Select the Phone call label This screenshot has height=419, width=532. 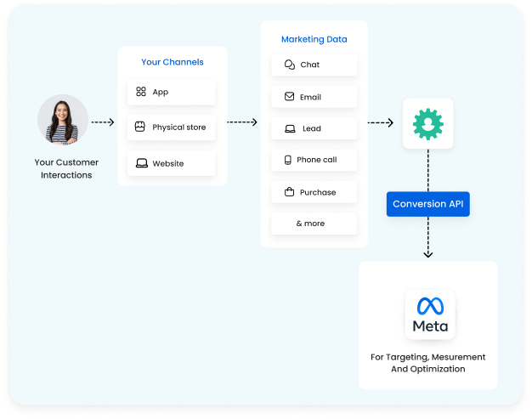pos(316,160)
